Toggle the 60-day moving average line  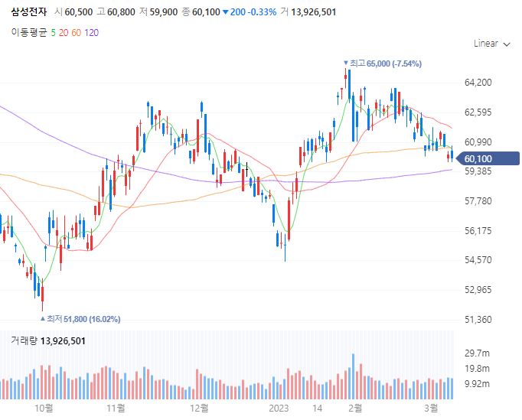(x=77, y=32)
